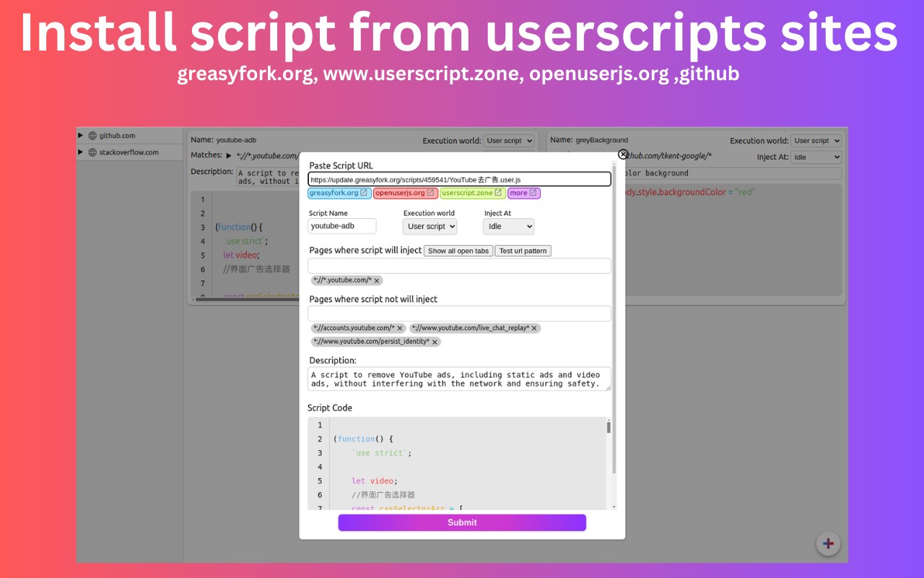The width and height of the screenshot is (924, 578).
Task: Expand the Matches list of youtube-adb
Action: (x=229, y=155)
